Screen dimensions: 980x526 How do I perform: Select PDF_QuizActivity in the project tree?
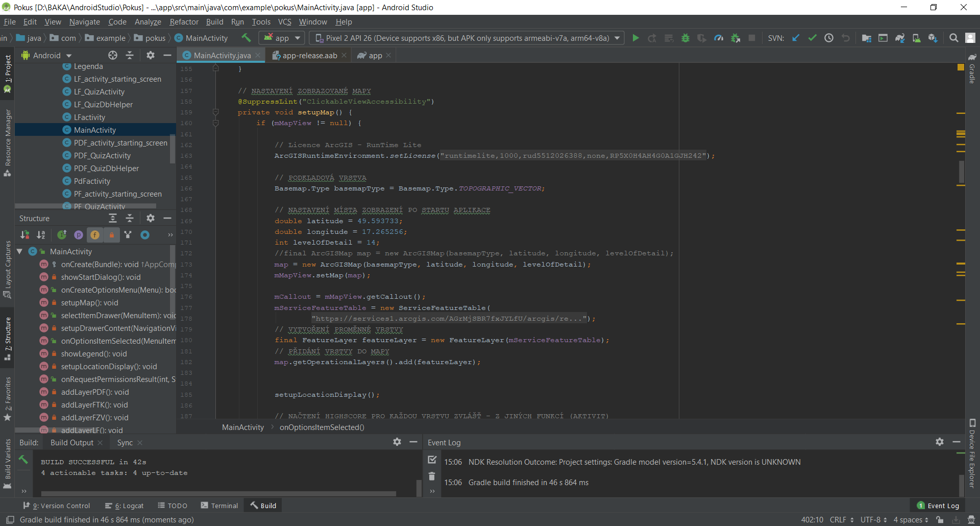click(102, 155)
